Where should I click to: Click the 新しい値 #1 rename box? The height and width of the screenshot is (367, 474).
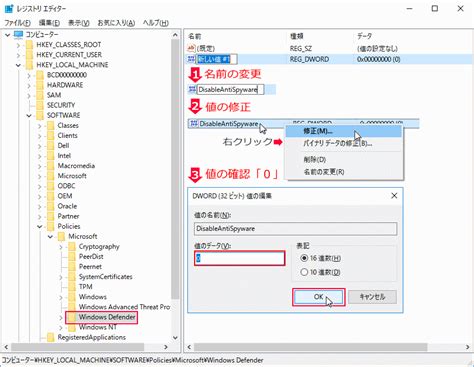point(217,59)
